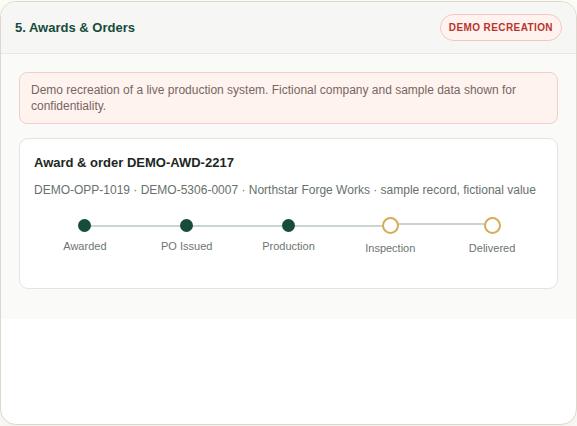577x426 pixels.
Task: Click the Inspection label
Action: point(390,248)
